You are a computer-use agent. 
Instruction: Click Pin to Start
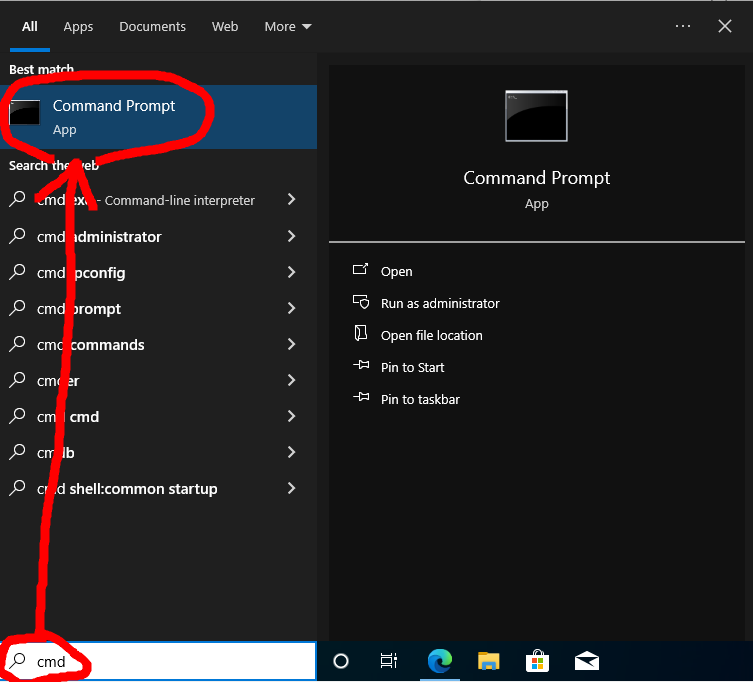click(x=412, y=367)
